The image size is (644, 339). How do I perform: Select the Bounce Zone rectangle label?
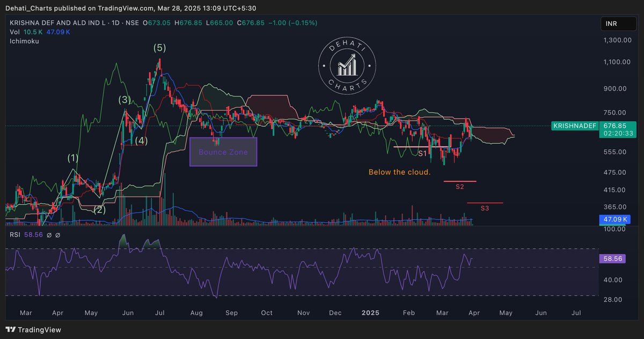point(223,152)
